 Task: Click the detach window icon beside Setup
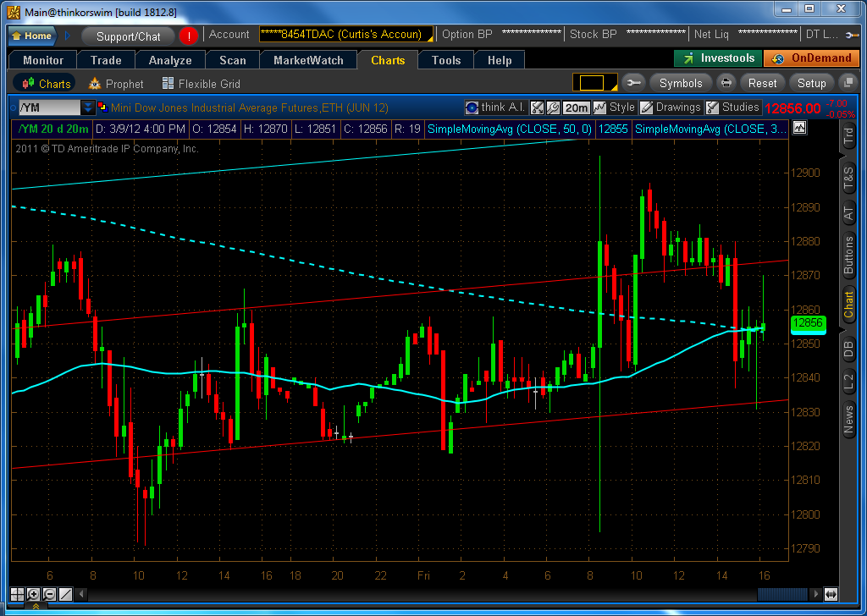tap(847, 83)
